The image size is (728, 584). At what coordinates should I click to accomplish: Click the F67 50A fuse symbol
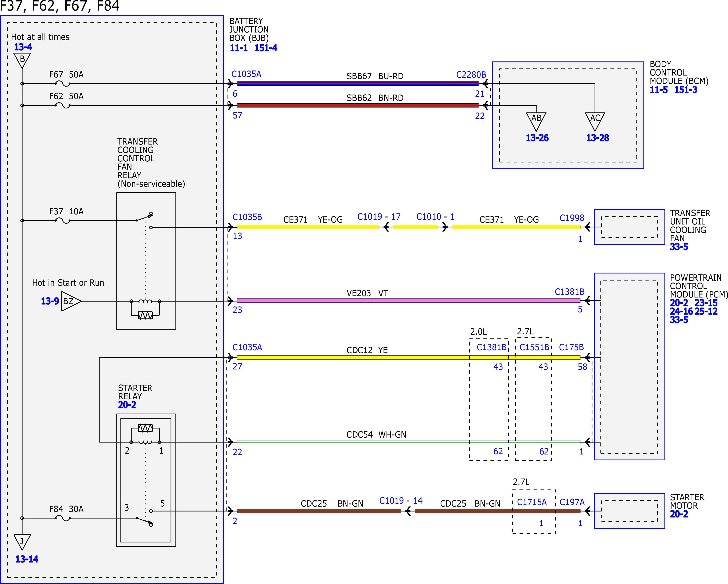coord(63,84)
